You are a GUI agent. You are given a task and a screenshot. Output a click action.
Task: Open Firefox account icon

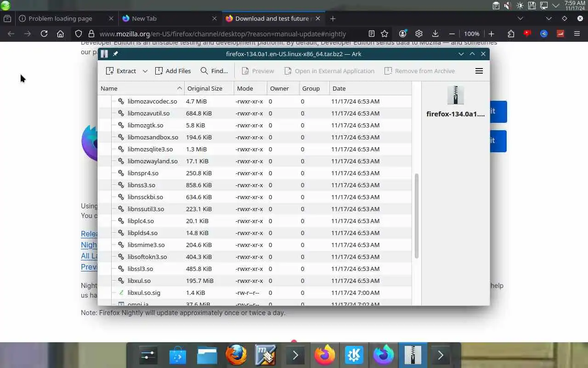[403, 34]
